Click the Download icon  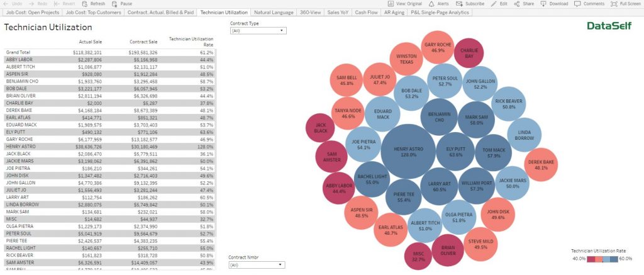(x=543, y=3)
